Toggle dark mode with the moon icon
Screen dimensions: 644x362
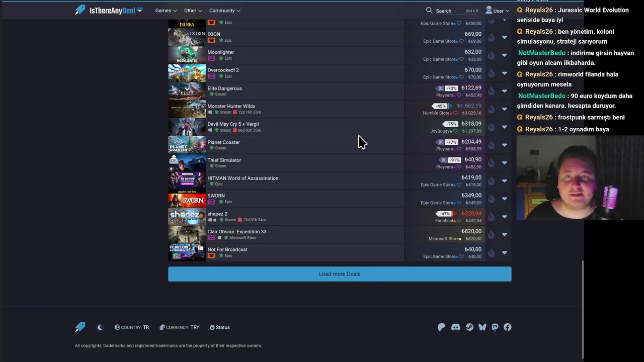100,327
